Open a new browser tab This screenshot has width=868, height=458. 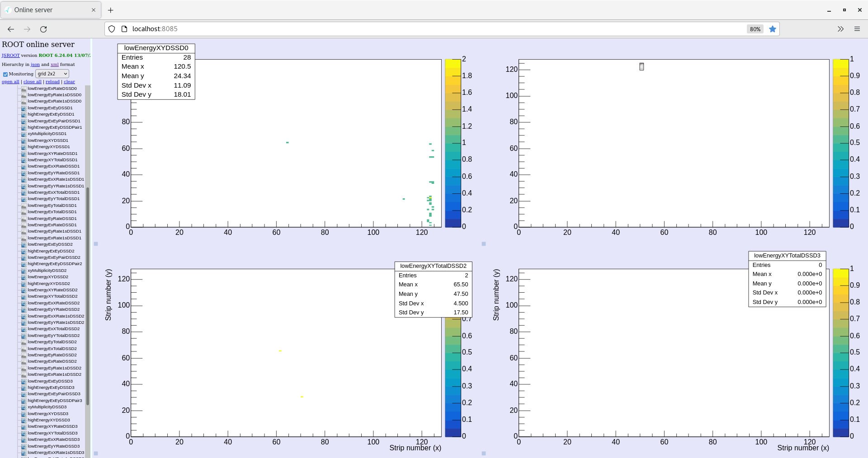point(111,10)
